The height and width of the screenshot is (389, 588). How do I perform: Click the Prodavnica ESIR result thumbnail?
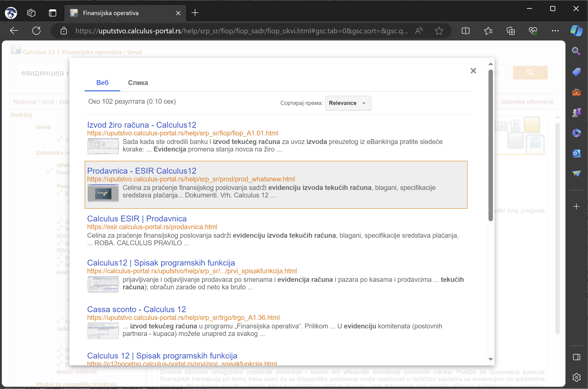[x=103, y=193]
